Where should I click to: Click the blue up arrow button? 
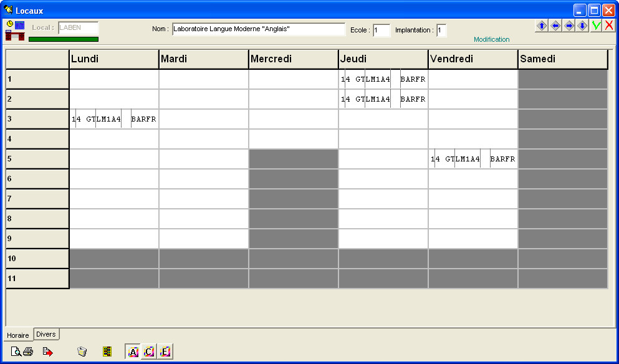tap(542, 26)
